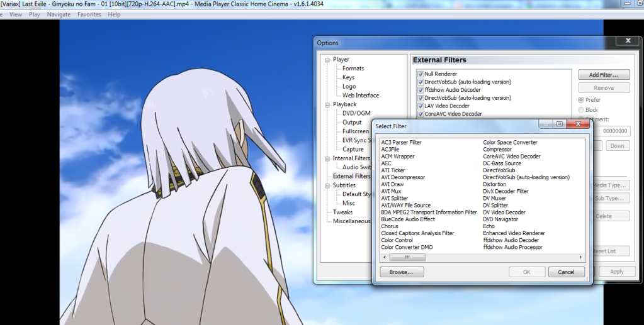Open the Navigate menu
644x325 pixels.
(x=59, y=14)
